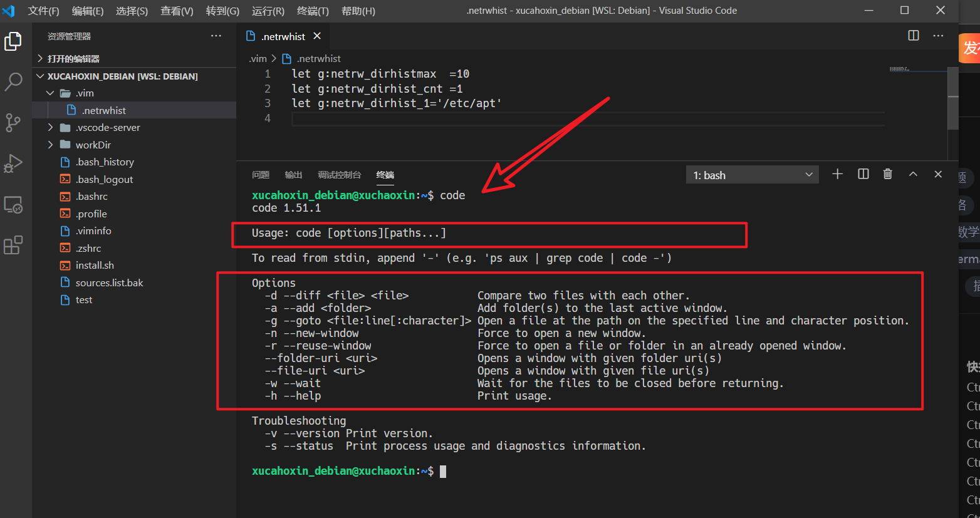Open the 运行(R) menu
The height and width of the screenshot is (518, 980).
268,11
